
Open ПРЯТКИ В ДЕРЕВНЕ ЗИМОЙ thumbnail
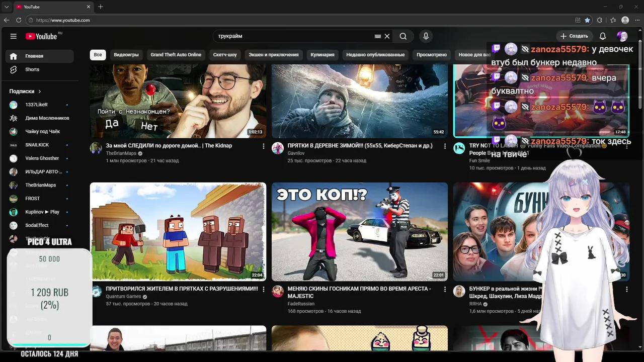(x=360, y=101)
